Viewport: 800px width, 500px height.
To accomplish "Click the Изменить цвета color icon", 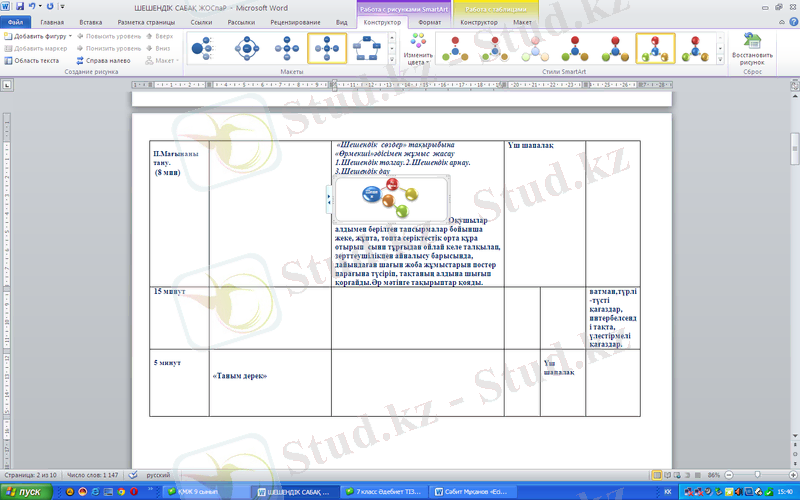I will pyautogui.click(x=418, y=49).
